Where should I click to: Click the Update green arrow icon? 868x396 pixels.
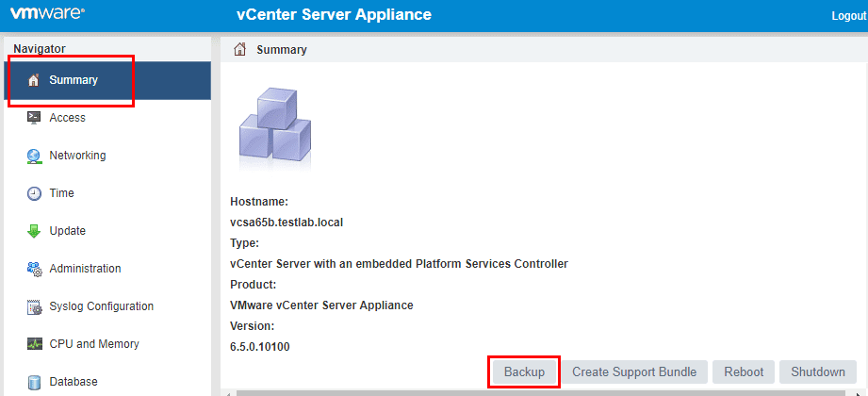coord(34,231)
